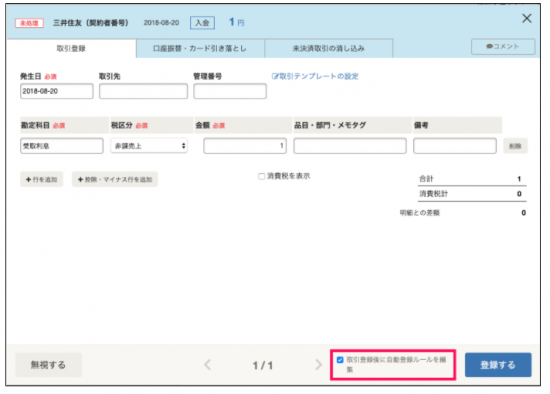Click the 合計 total row
Viewport: 550px width, 394px height.
pos(472,179)
